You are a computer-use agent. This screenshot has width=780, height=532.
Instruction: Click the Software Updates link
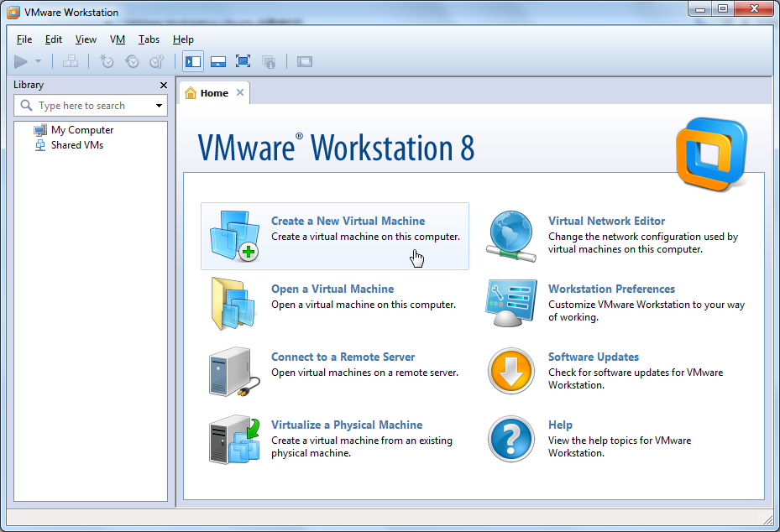(x=594, y=357)
